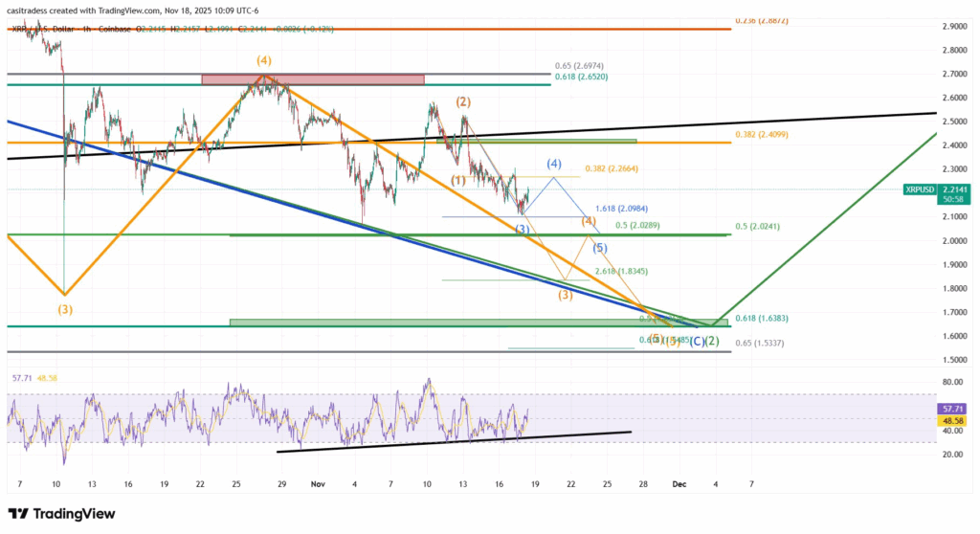Click the 0.5 (2.0241) Fibonacci label
Viewport: 980px width, 534px height.
[x=761, y=227]
